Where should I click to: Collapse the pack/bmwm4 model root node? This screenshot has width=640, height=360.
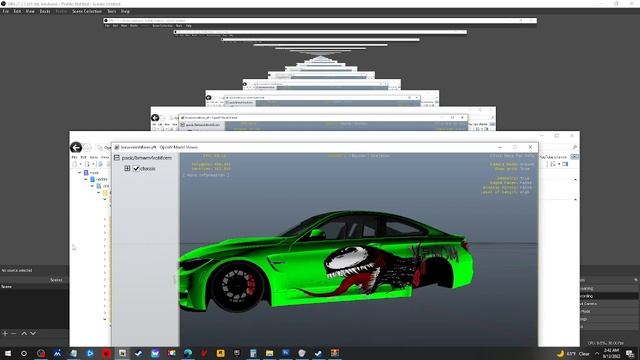117,158
